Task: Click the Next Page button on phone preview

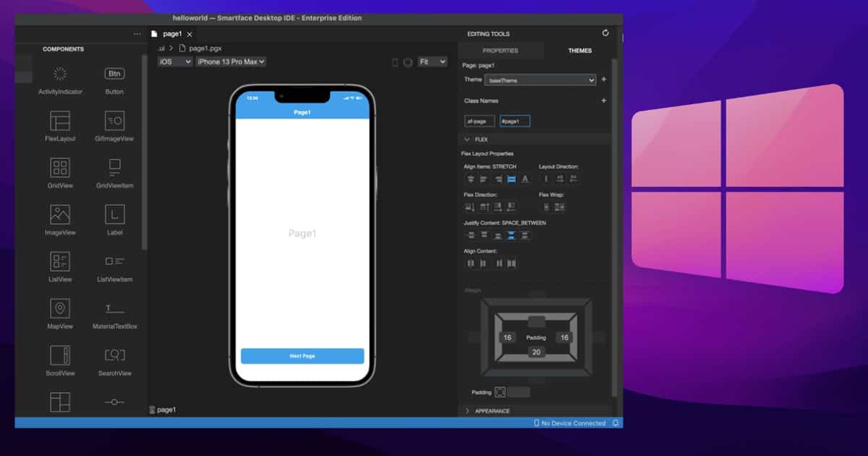Action: (x=302, y=356)
